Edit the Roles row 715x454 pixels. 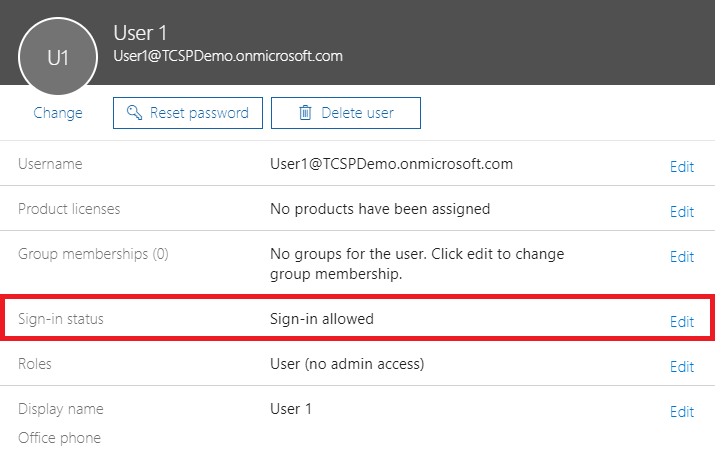pos(681,367)
